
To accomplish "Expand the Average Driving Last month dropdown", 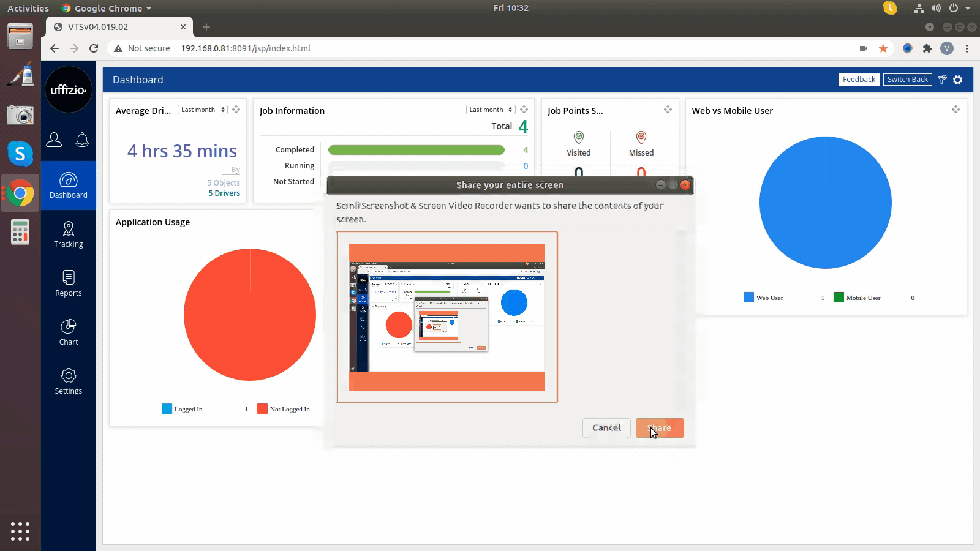I will 203,110.
